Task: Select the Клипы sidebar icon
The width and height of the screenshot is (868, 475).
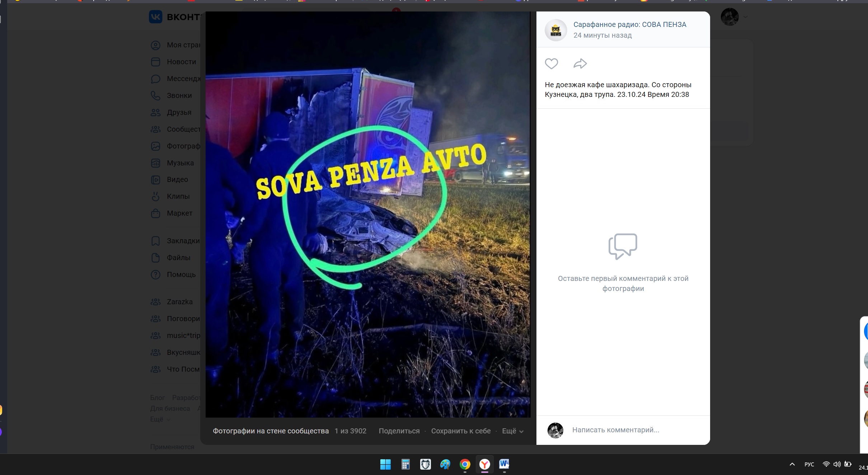Action: click(155, 196)
